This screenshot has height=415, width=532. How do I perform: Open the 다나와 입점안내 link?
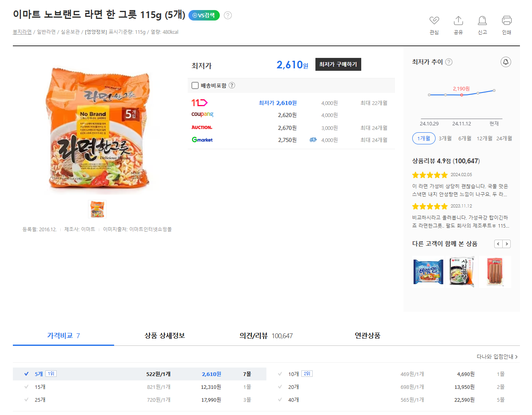tap(497, 357)
